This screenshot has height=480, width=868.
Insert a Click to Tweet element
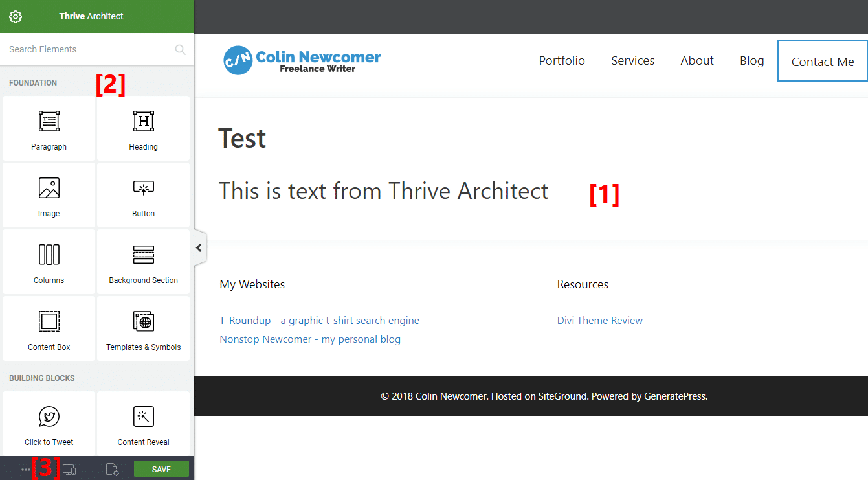click(49, 423)
